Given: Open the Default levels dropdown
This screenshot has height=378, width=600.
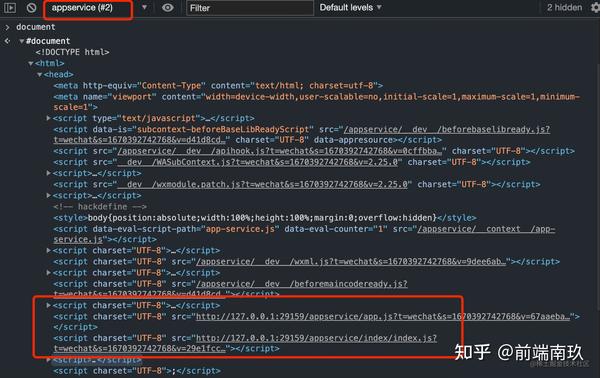Looking at the screenshot, I should 351,8.
